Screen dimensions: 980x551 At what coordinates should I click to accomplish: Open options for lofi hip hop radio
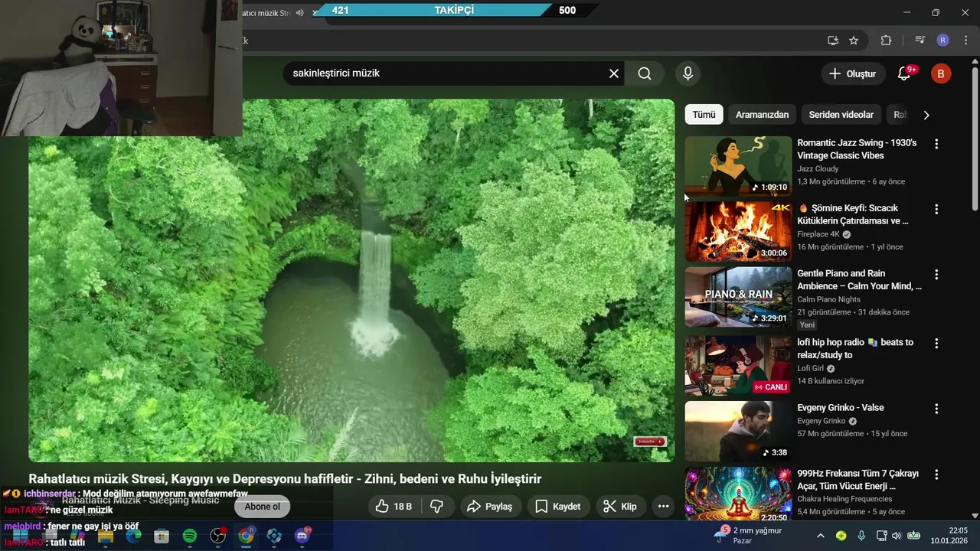tap(936, 343)
